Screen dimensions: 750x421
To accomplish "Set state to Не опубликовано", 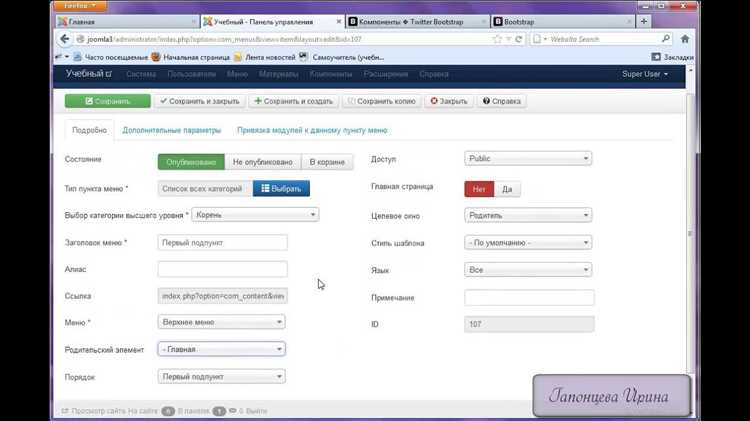I will tap(263, 162).
